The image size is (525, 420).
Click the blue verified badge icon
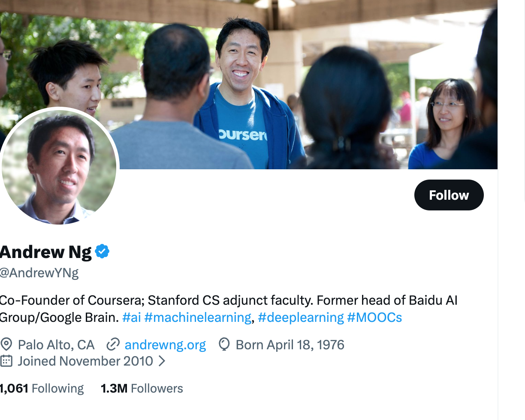102,252
